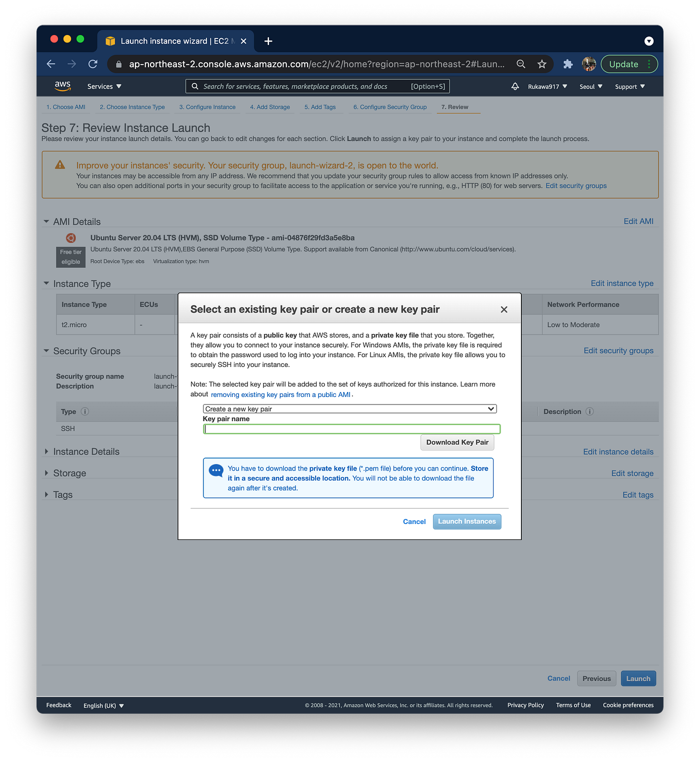Open the English (UK) language selector
This screenshot has width=700, height=762.
click(103, 705)
